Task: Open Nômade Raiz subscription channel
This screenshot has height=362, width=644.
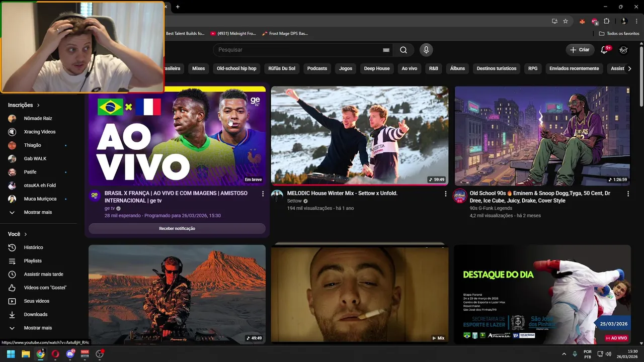Action: point(38,118)
